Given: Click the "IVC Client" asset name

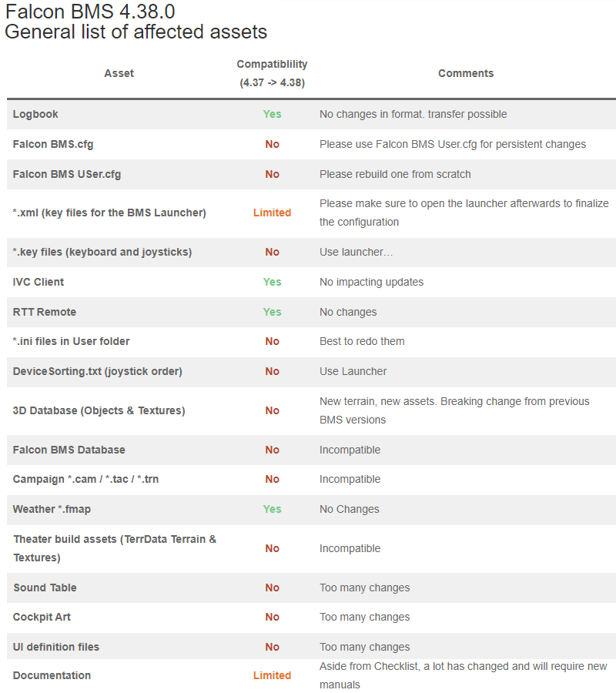Looking at the screenshot, I should pos(38,282).
